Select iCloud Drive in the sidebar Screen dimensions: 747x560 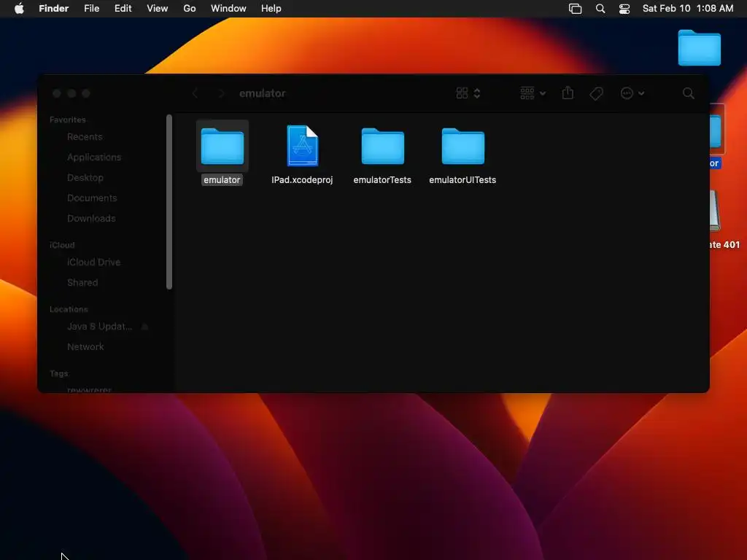[94, 262]
